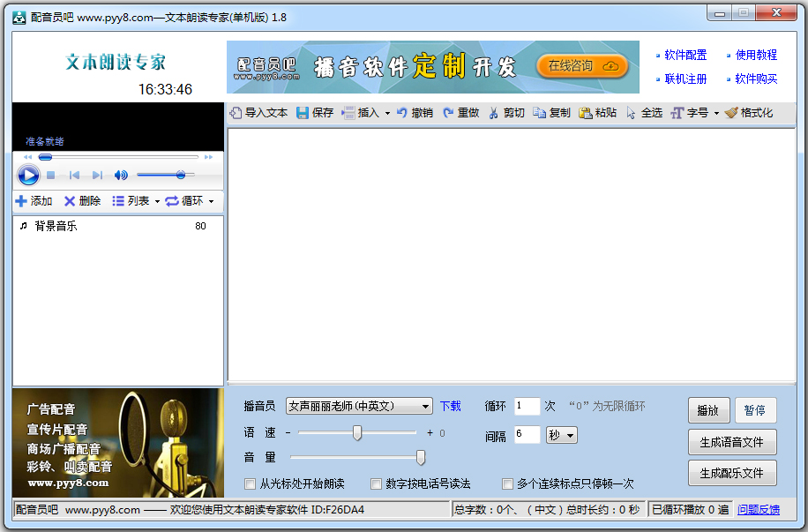
Task: Remove a track with 删除 X icon
Action: tap(70, 201)
